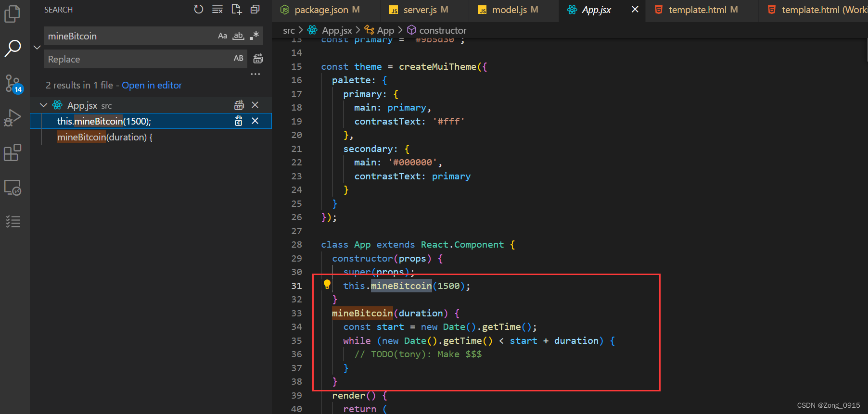Toggle Match Case in search
The width and height of the screenshot is (868, 414).
point(222,36)
